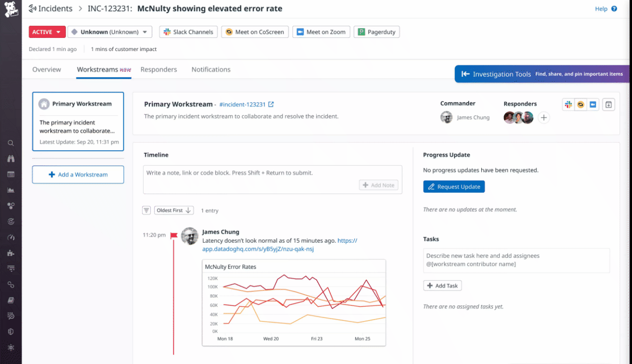
Task: Open the notebook icon in sidebar
Action: (x=11, y=300)
